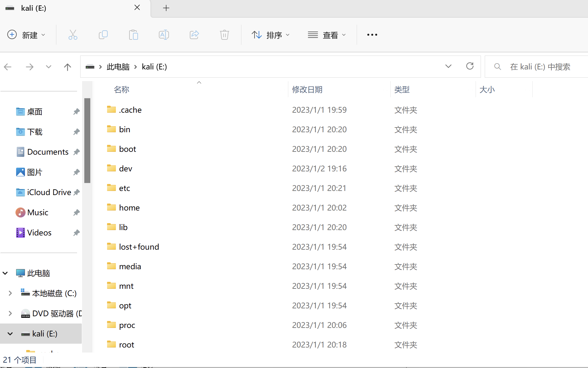This screenshot has height=368, width=588.
Task: Expand address bar history dropdown
Action: click(448, 66)
